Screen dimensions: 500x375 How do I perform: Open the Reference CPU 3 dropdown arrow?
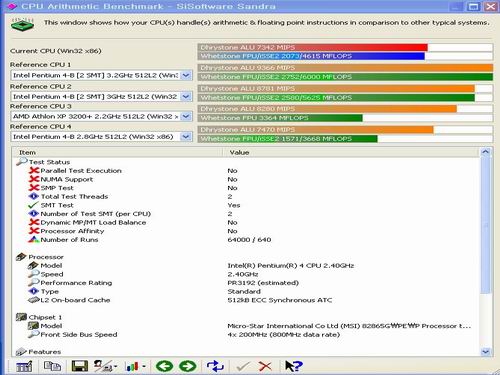coord(186,116)
